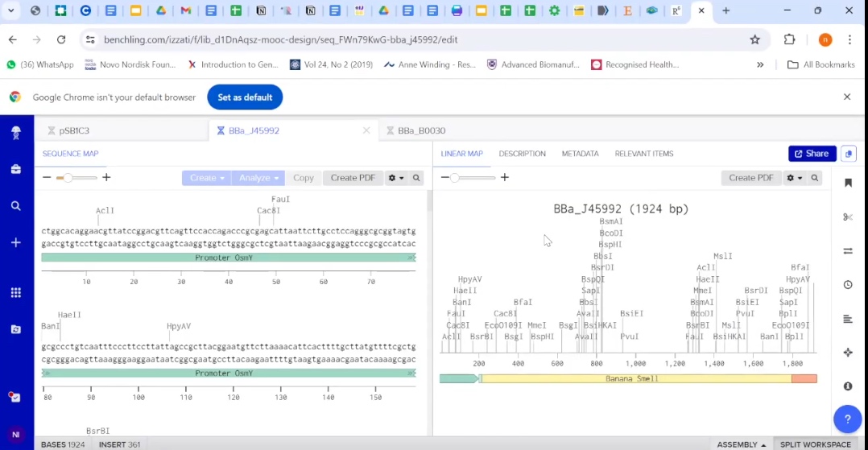868x450 pixels.
Task: Toggle the bookmark icon in right sidebar
Action: click(x=848, y=184)
